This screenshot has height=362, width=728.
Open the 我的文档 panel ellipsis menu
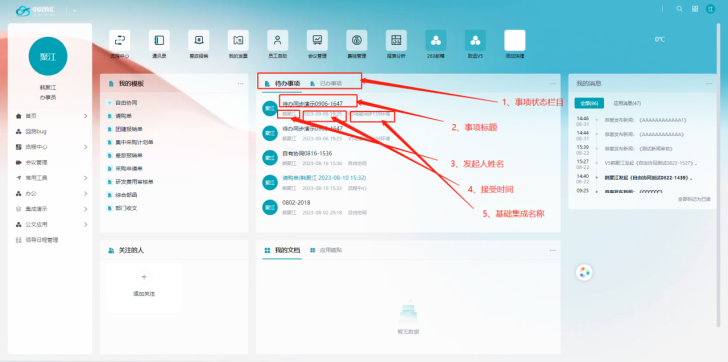tap(552, 250)
